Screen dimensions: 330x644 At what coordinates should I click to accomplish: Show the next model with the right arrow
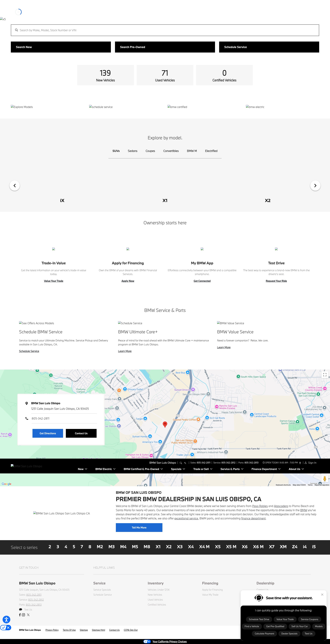315,186
